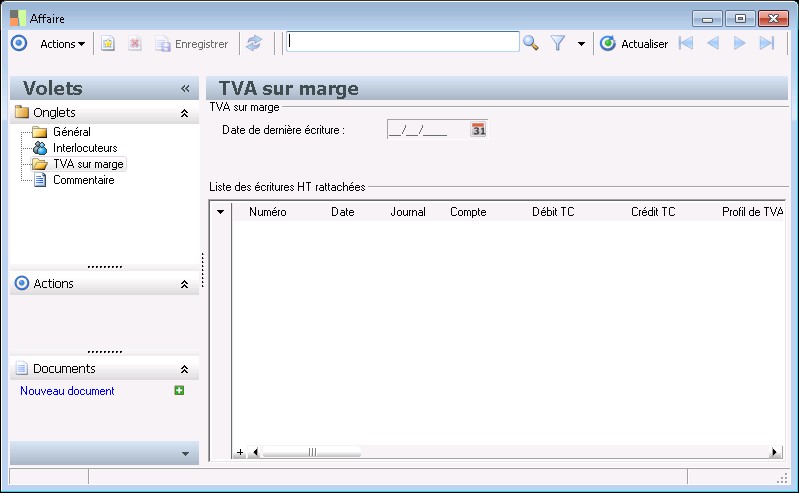Click the horizontal scrollbar left arrow
Image resolution: width=799 pixels, height=493 pixels.
coord(255,452)
